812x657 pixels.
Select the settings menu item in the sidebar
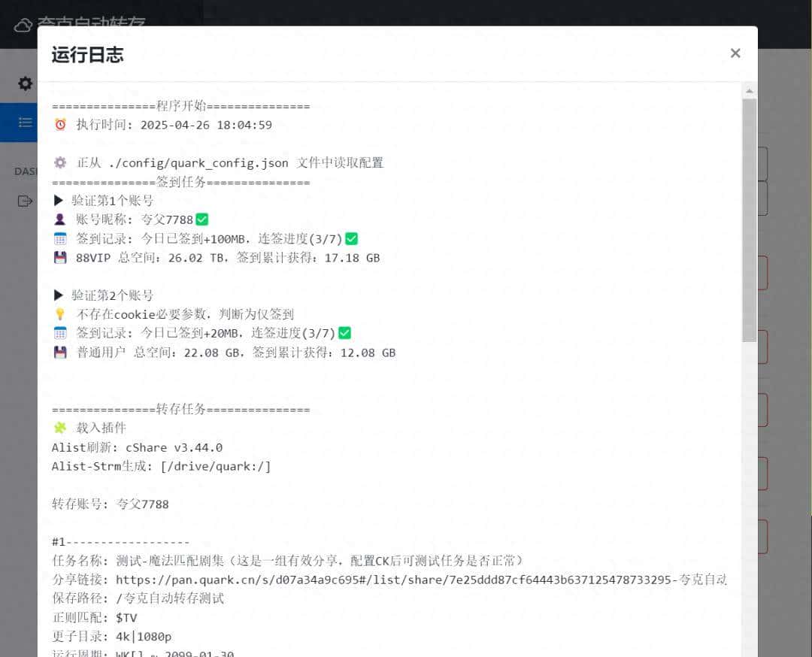pos(25,83)
